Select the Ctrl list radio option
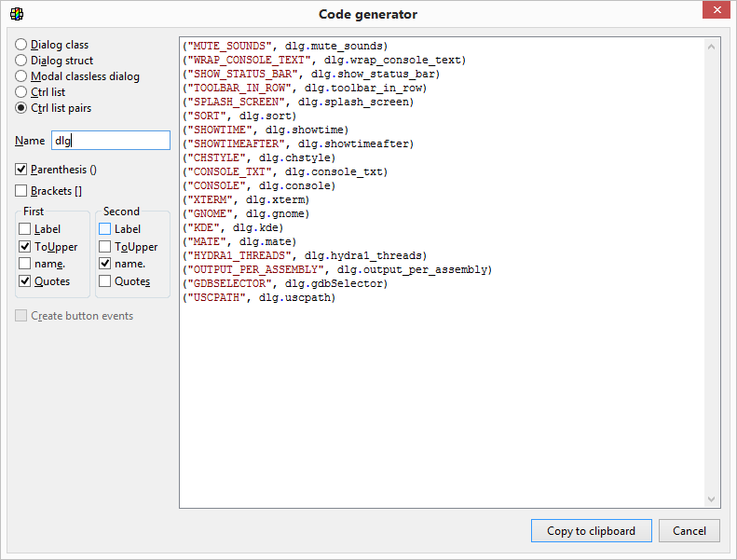 (21, 92)
